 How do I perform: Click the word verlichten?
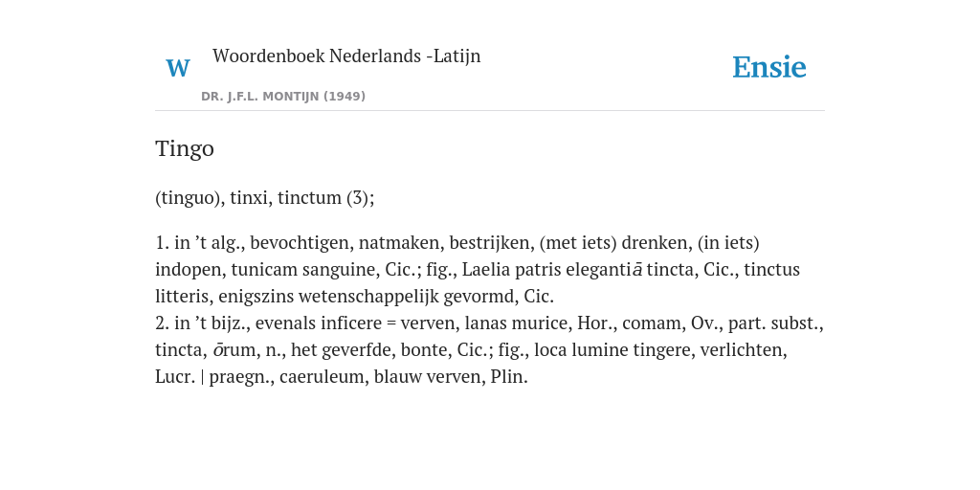tap(741, 350)
